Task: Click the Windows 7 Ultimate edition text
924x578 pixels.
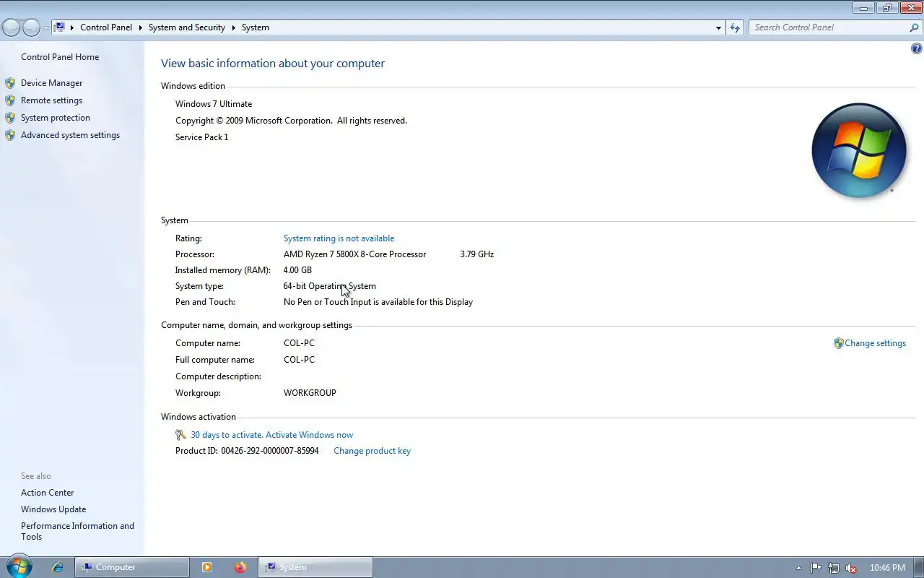Action: (x=214, y=104)
